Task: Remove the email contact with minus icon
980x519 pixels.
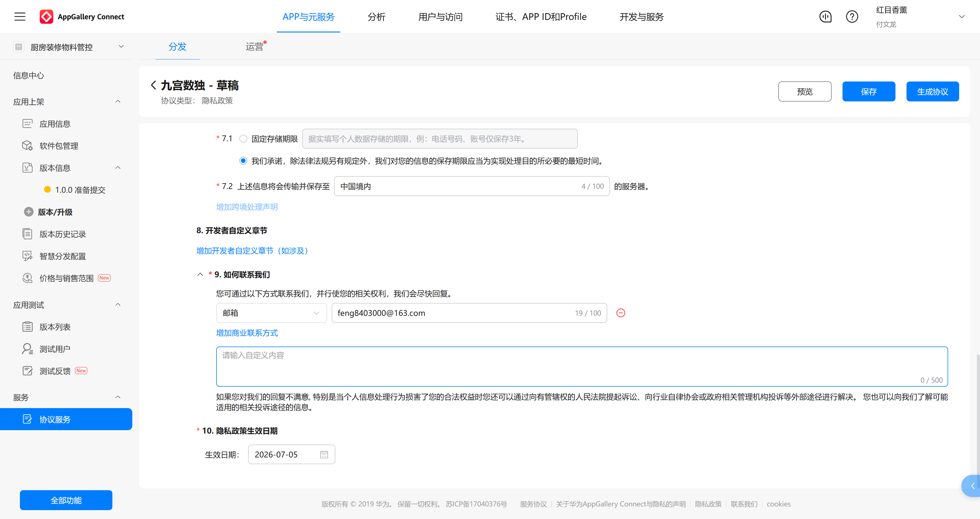Action: [620, 313]
